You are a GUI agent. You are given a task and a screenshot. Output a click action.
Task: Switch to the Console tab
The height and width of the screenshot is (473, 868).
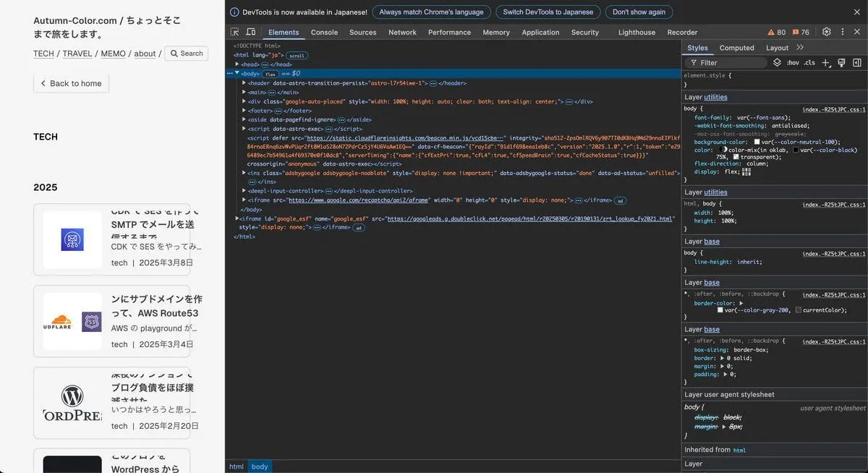click(x=324, y=32)
